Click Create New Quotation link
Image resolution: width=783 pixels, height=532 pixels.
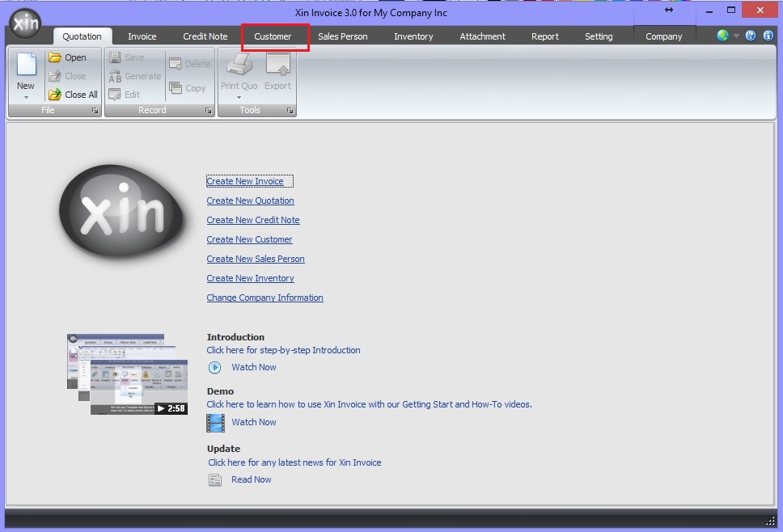pos(250,201)
